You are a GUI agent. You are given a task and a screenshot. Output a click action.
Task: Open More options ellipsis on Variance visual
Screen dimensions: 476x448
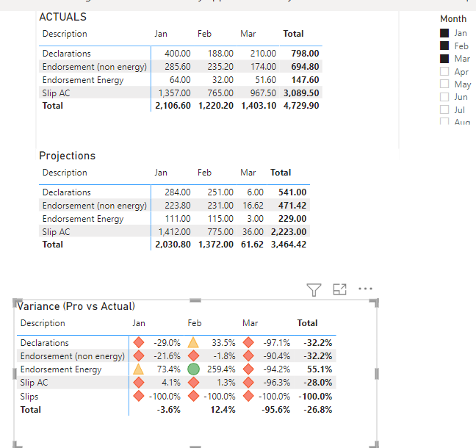(365, 289)
